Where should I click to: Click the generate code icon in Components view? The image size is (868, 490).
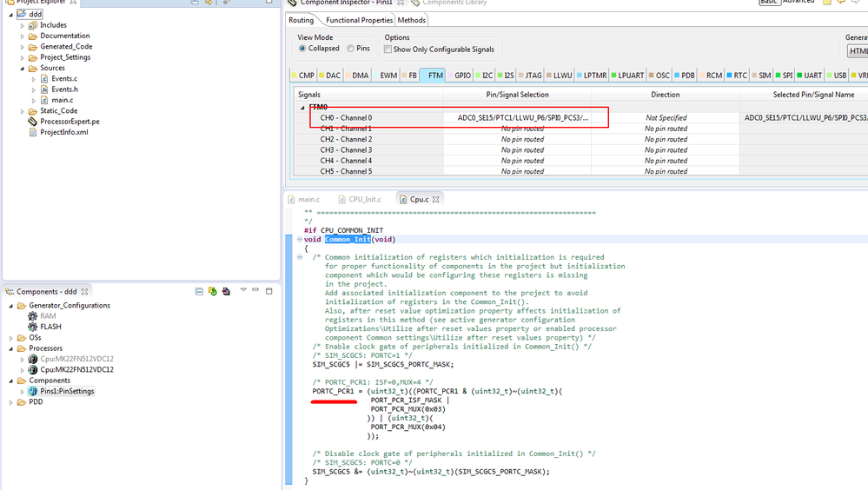(213, 291)
